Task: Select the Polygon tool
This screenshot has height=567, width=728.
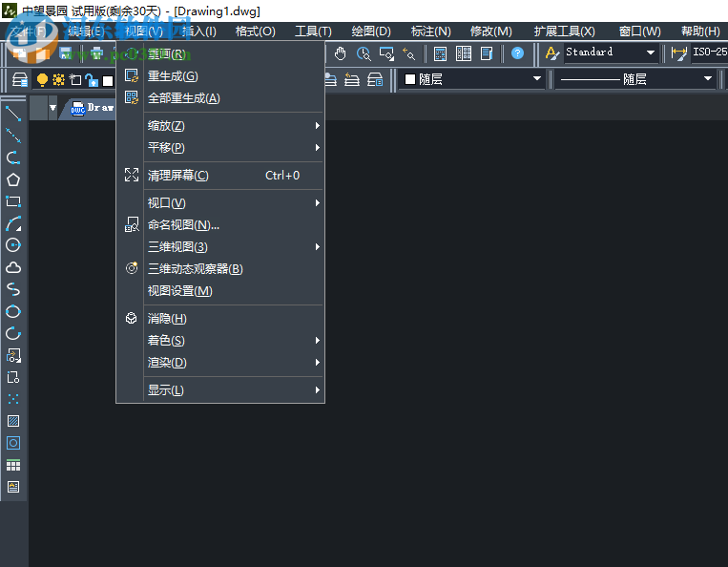Action: [x=13, y=179]
